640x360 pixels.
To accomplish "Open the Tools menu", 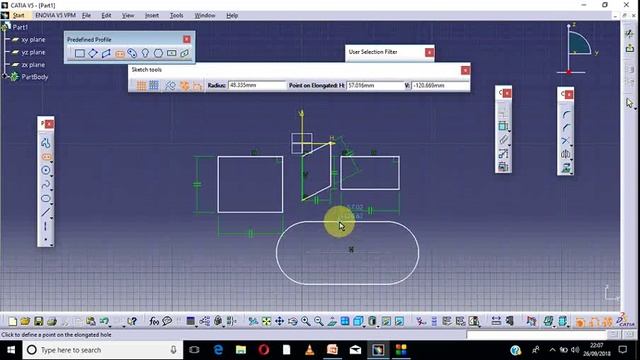I will click(176, 16).
